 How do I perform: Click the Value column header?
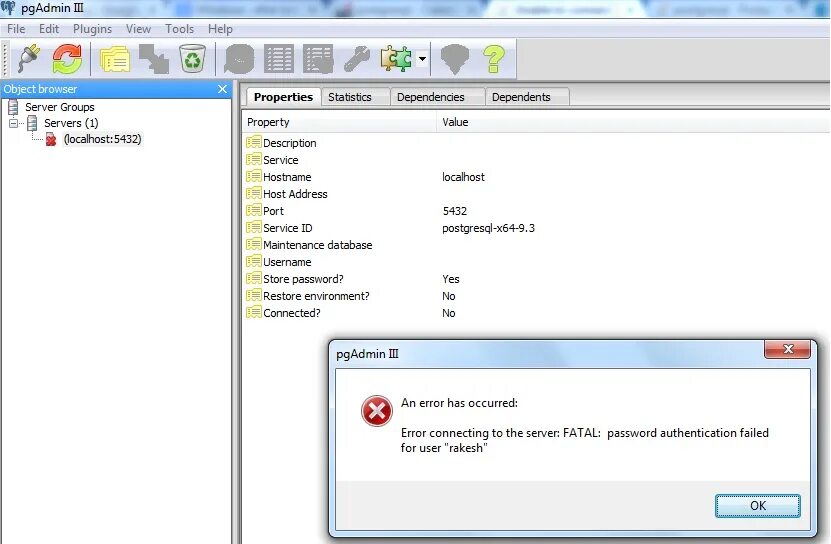pos(633,122)
